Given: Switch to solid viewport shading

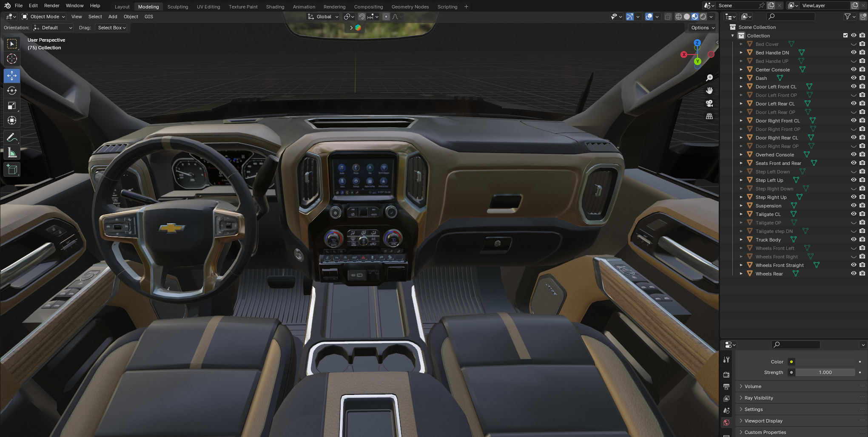Looking at the screenshot, I should pos(687,17).
